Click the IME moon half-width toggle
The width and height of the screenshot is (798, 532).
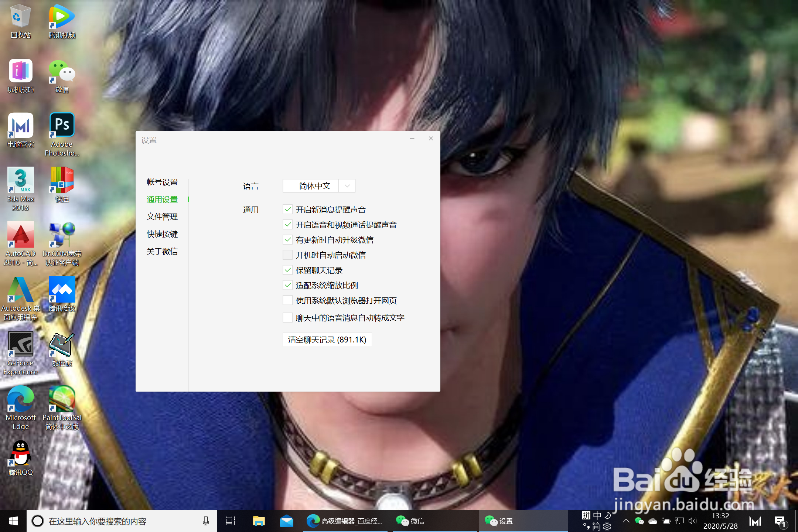coord(608,515)
